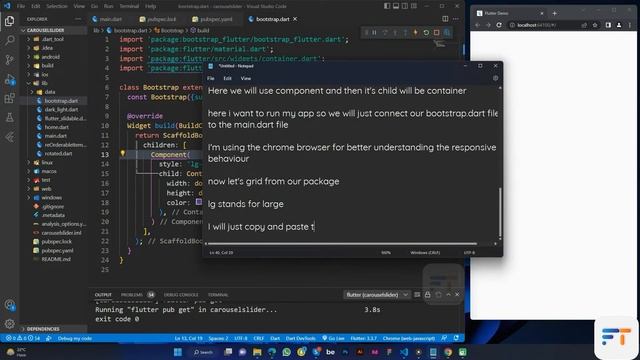Image resolution: width=640 pixels, height=360 pixels.
Task: Expand the build folder
Action: pyautogui.click(x=29, y=65)
